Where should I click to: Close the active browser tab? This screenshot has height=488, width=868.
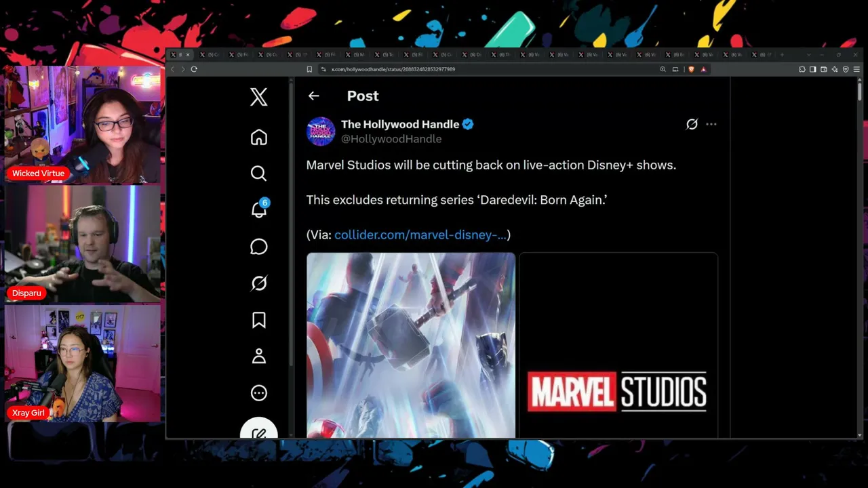pos(188,54)
